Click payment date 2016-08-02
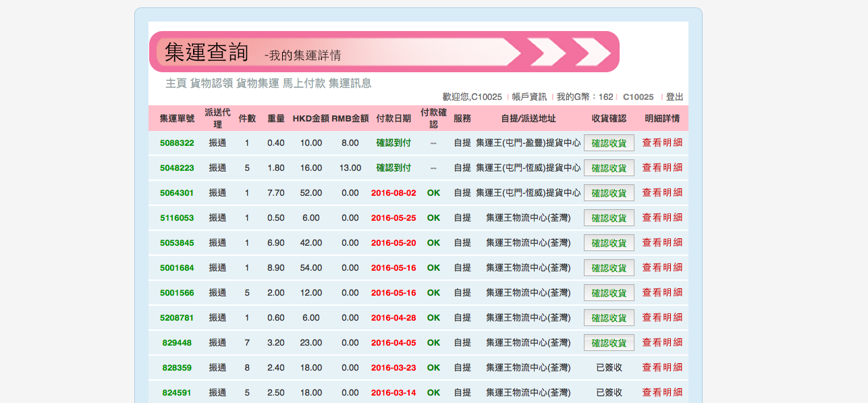 tap(394, 193)
